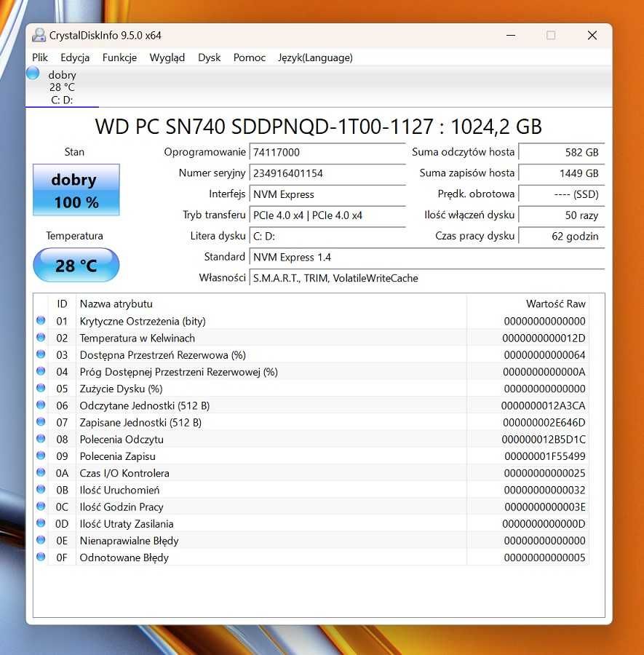Click the NVM Express interface field
This screenshot has height=655, width=644.
pyautogui.click(x=327, y=194)
